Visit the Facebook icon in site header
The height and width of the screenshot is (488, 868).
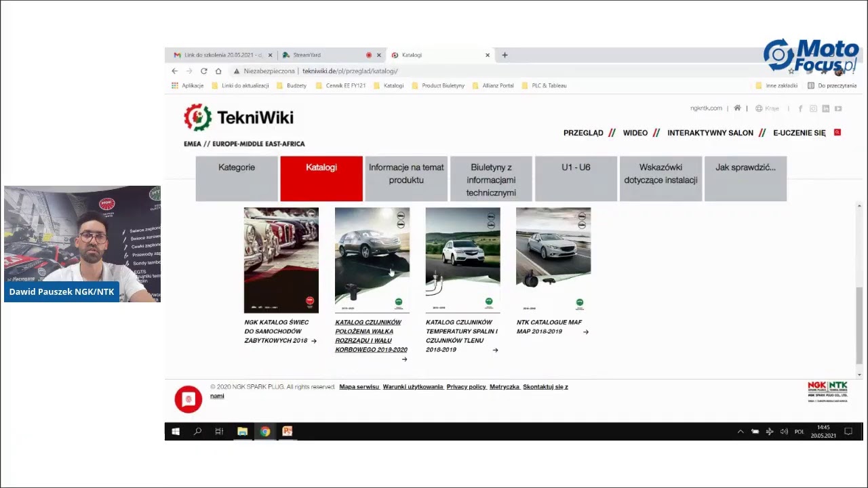[x=800, y=108]
